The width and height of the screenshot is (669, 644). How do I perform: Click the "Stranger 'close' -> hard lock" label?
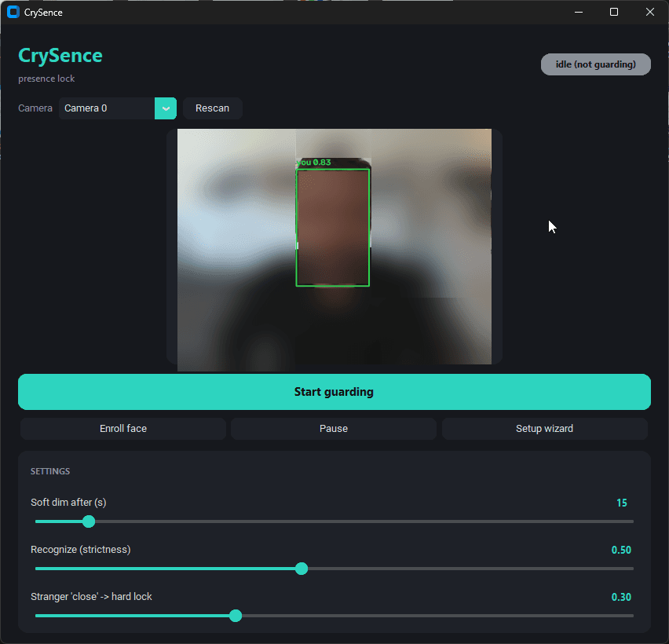click(91, 597)
